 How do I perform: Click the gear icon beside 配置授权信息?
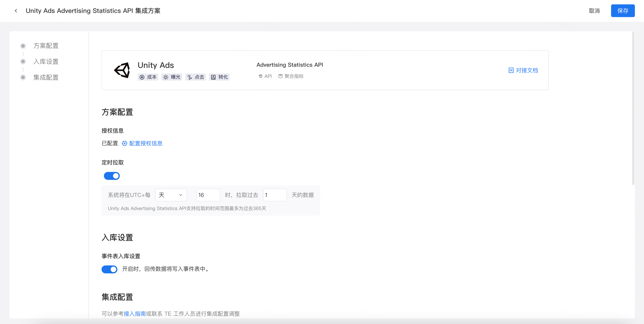pyautogui.click(x=124, y=143)
